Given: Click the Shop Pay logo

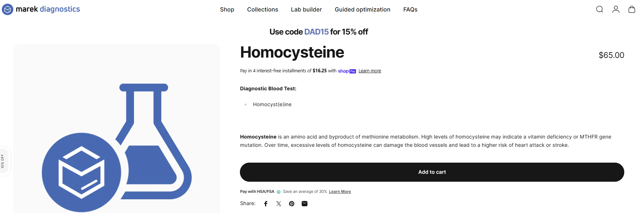Looking at the screenshot, I should (x=347, y=71).
